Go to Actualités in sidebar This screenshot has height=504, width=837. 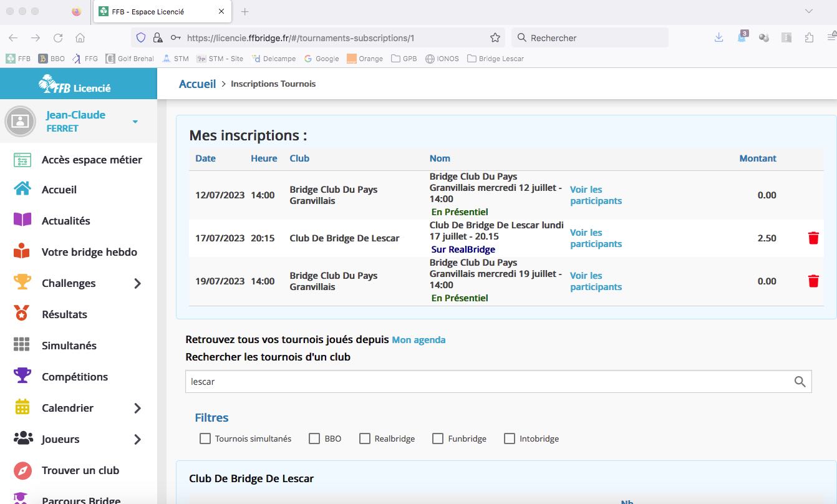click(x=65, y=221)
